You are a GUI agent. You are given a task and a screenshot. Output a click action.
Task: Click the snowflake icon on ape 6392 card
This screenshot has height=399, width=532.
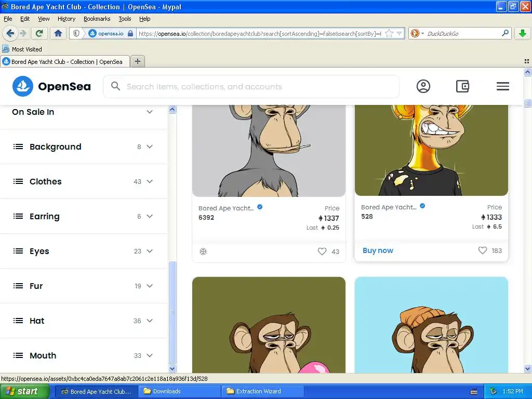(x=203, y=251)
